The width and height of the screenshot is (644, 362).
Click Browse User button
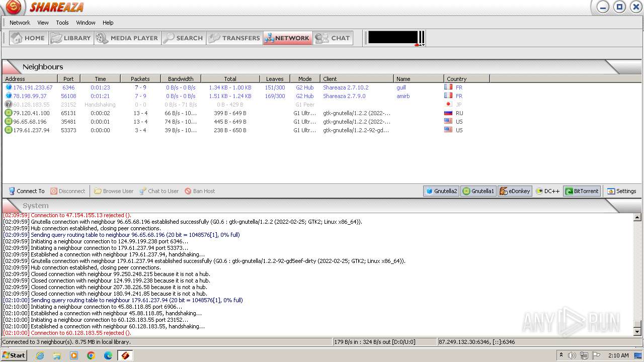pyautogui.click(x=114, y=191)
